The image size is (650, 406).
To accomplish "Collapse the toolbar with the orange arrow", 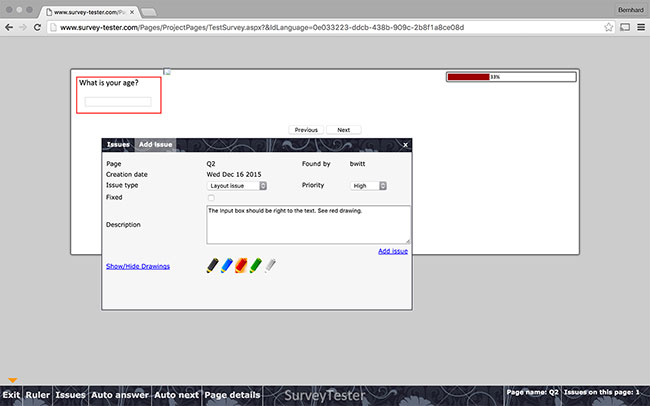I will tap(13, 380).
